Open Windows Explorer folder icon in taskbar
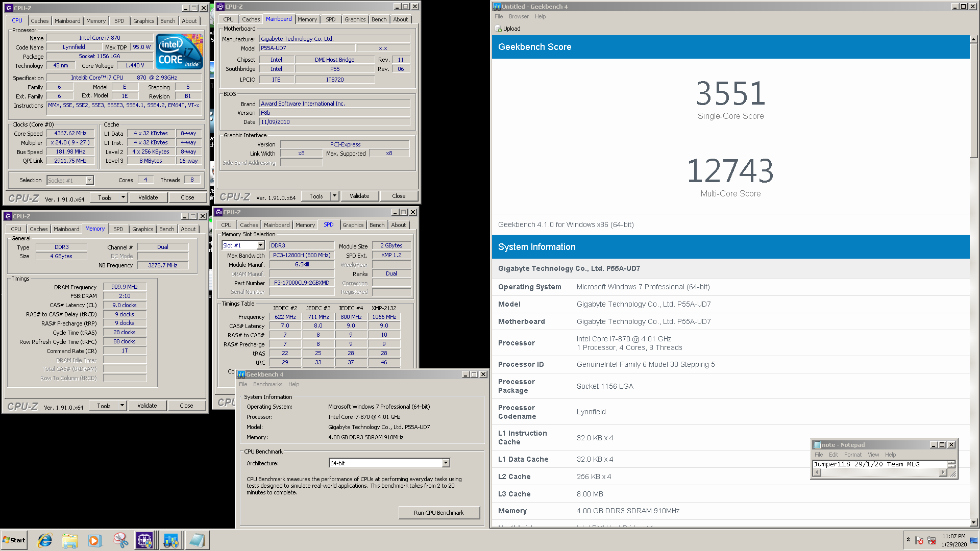This screenshot has height=551, width=980. 70,540
